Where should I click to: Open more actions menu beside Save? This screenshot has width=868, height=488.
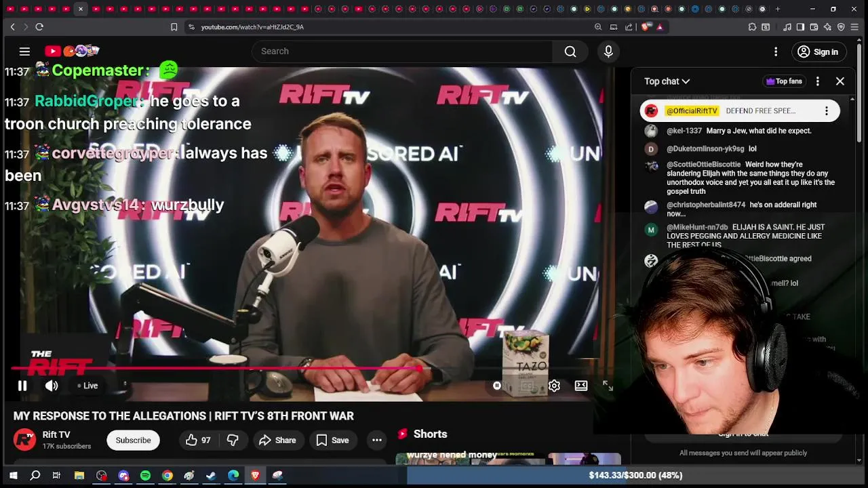click(376, 441)
